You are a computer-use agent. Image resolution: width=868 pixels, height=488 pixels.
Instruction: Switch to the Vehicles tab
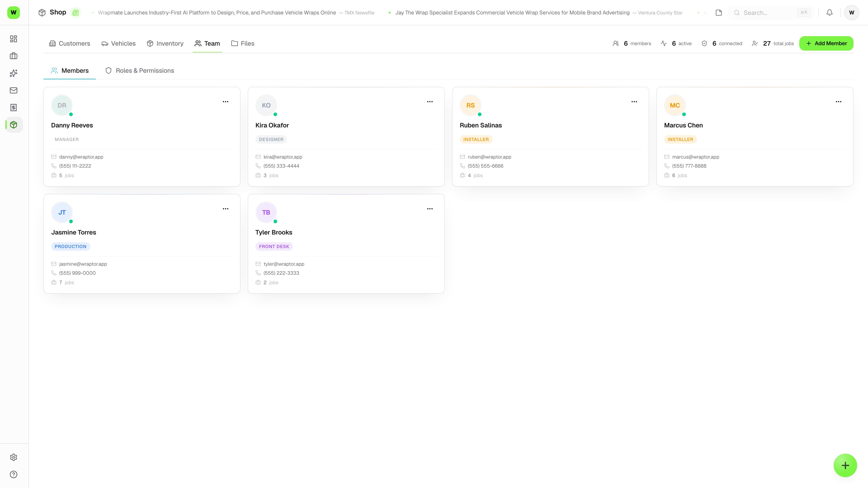click(x=119, y=43)
